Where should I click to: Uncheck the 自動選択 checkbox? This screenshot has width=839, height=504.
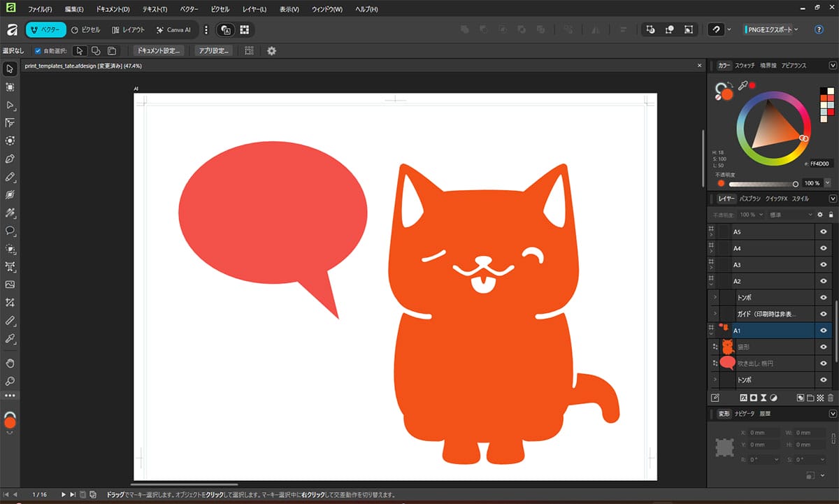pyautogui.click(x=38, y=51)
